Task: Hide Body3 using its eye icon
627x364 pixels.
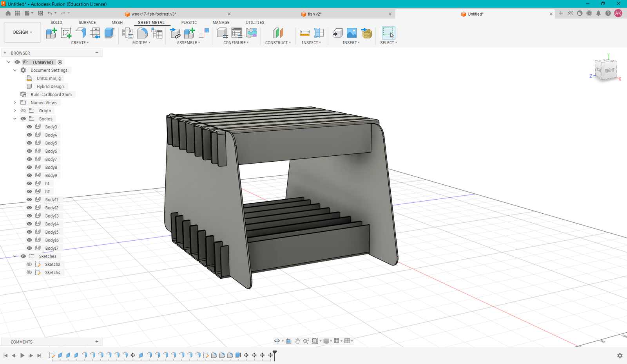Action: [x=29, y=127]
